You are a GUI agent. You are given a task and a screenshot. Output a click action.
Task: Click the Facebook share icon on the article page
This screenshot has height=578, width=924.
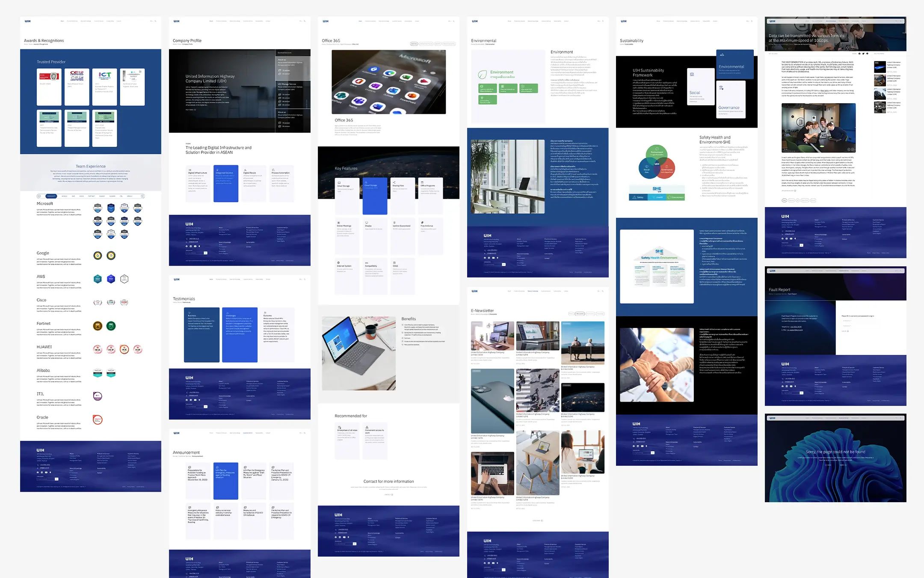[x=859, y=54]
